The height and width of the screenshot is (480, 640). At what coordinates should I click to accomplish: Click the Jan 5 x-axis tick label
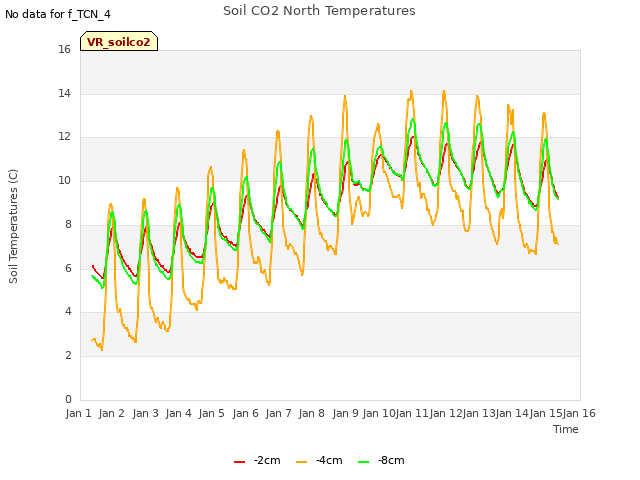pos(211,413)
